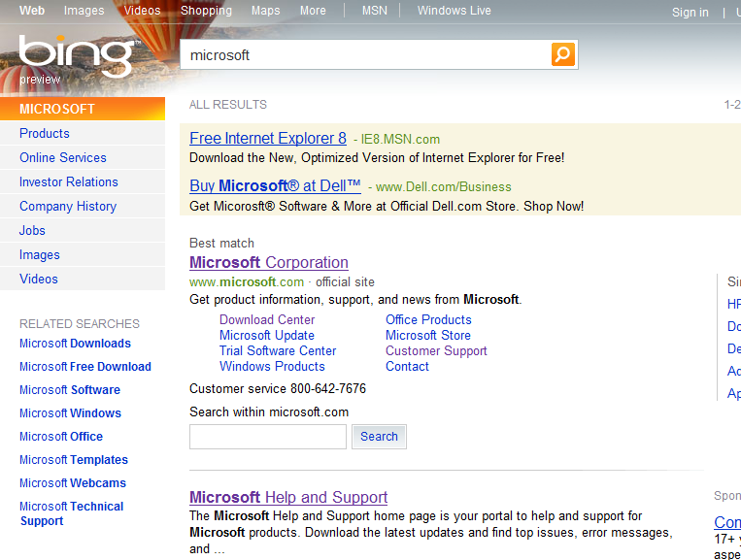Click the MICROSOFT orange sidebar header
The width and height of the screenshot is (741, 560).
tap(83, 109)
